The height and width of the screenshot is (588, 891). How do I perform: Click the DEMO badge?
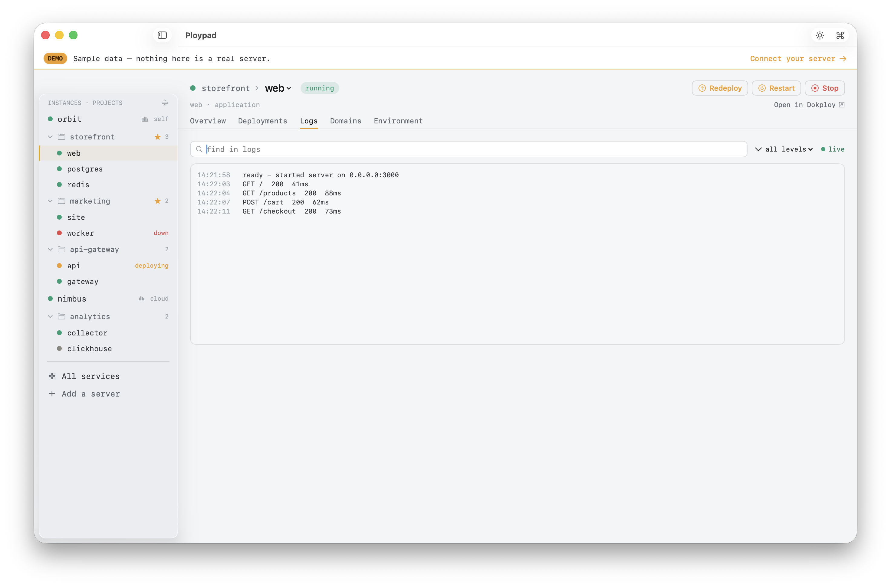tap(55, 58)
